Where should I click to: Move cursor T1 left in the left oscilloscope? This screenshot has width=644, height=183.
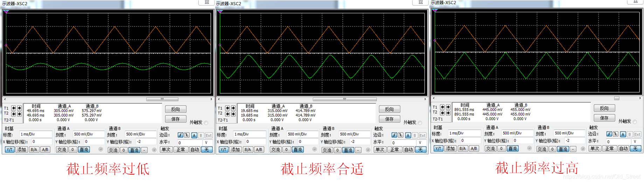[x=14, y=108]
